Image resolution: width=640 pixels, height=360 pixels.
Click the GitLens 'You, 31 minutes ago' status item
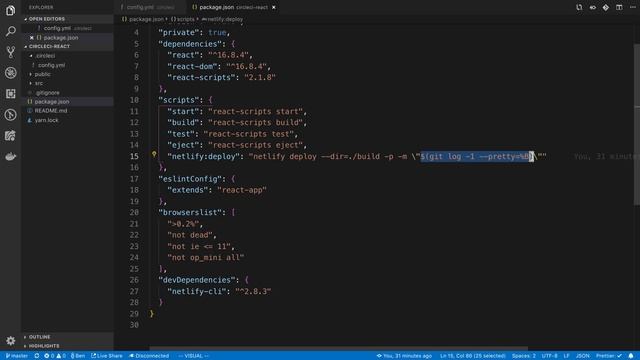point(404,356)
